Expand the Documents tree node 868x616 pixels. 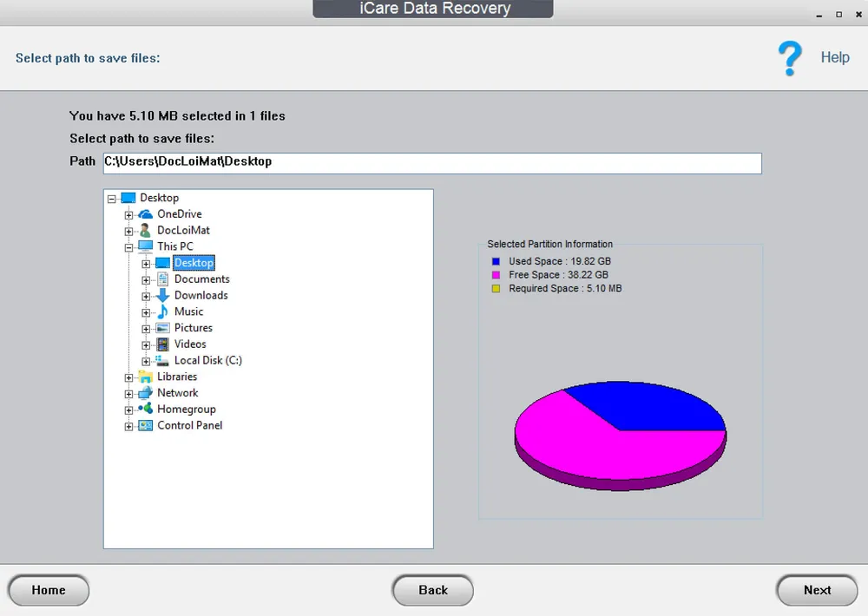(145, 279)
